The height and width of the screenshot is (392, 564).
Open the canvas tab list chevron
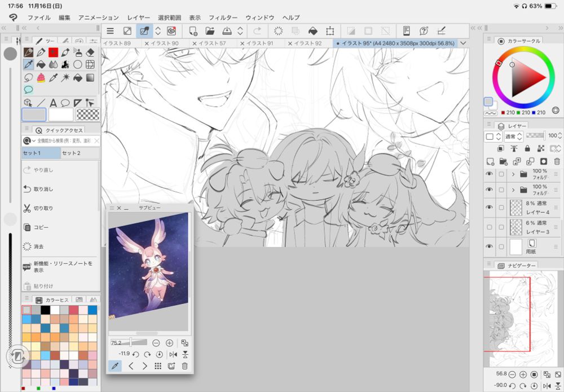[463, 43]
